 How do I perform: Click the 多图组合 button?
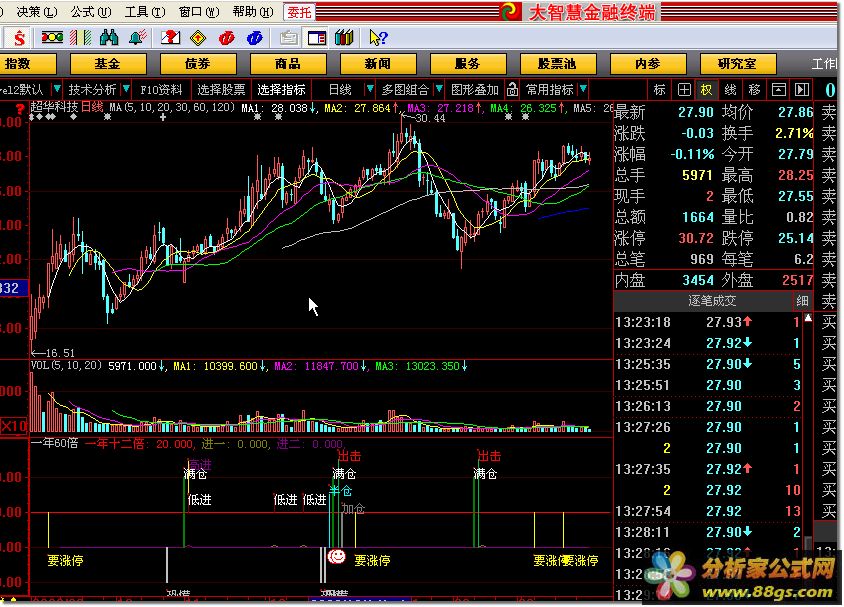(405, 89)
